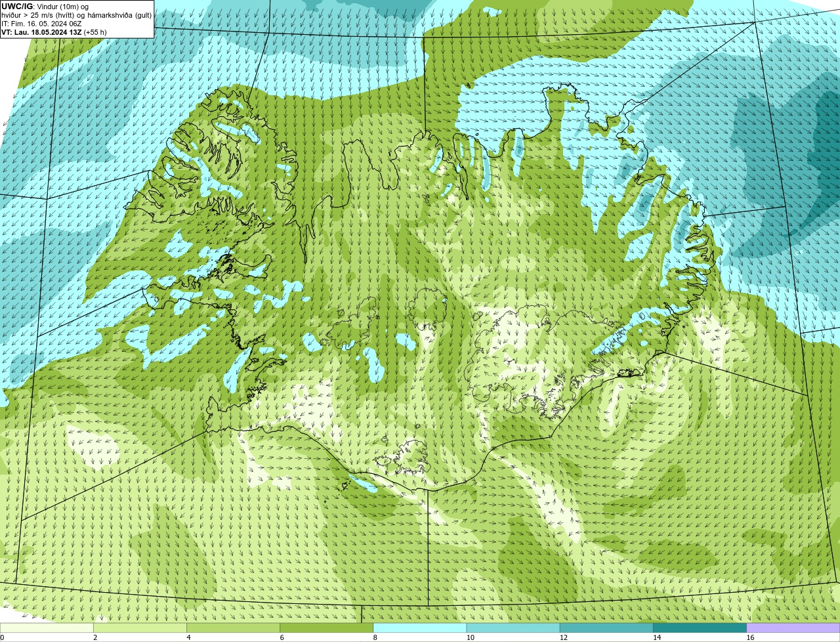
Task: Click the legend tick label "8"
Action: coord(375,637)
